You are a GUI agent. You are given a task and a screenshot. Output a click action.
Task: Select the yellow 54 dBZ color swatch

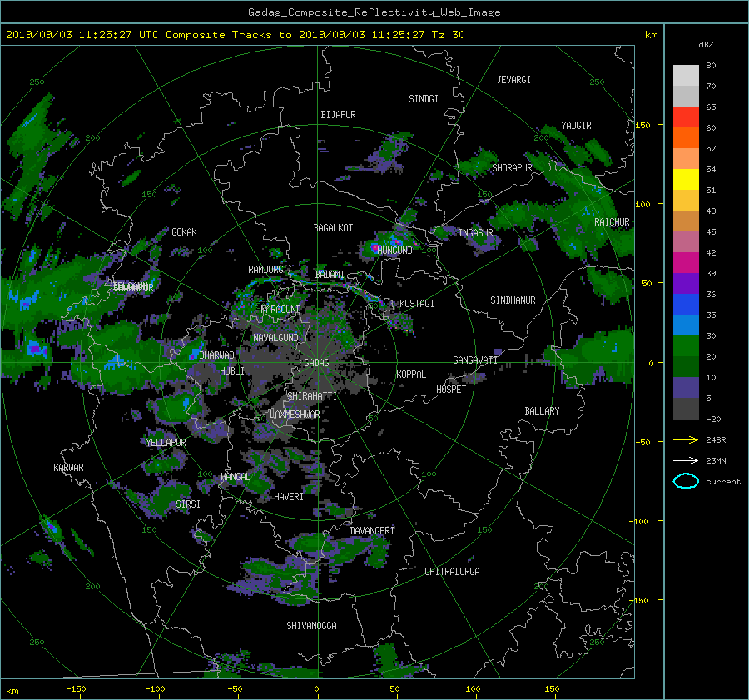686,179
